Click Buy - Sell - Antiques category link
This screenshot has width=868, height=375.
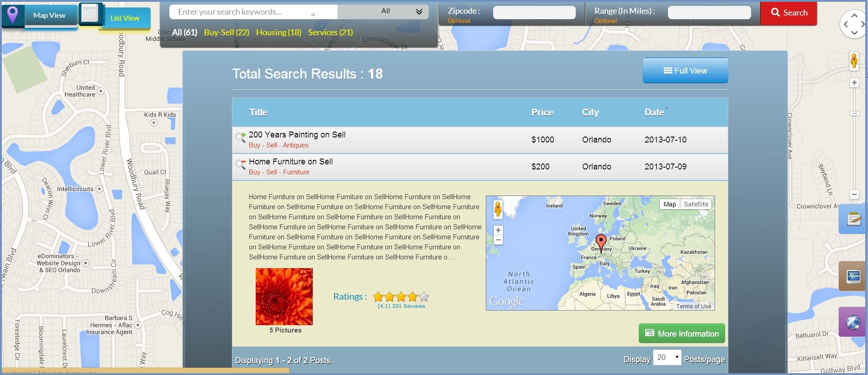(x=279, y=145)
